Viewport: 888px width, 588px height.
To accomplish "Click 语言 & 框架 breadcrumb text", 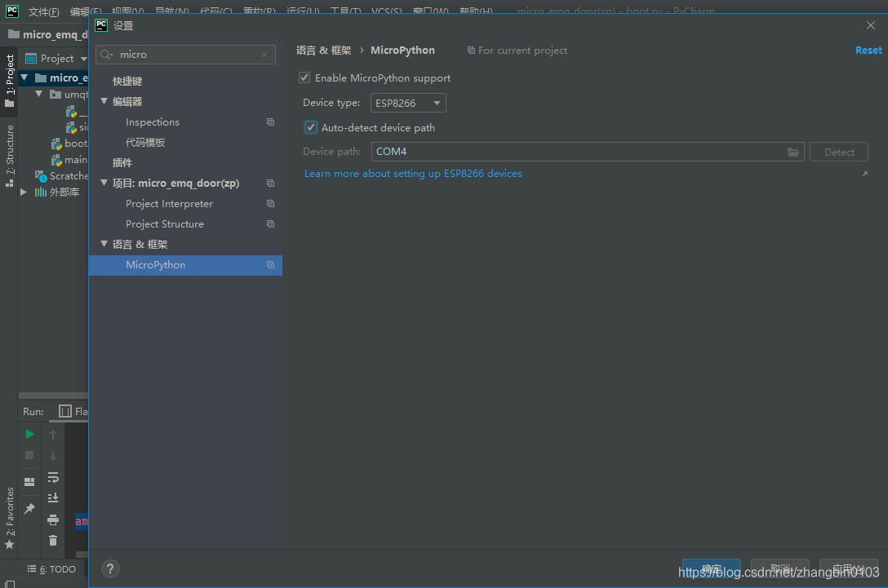I will (323, 51).
